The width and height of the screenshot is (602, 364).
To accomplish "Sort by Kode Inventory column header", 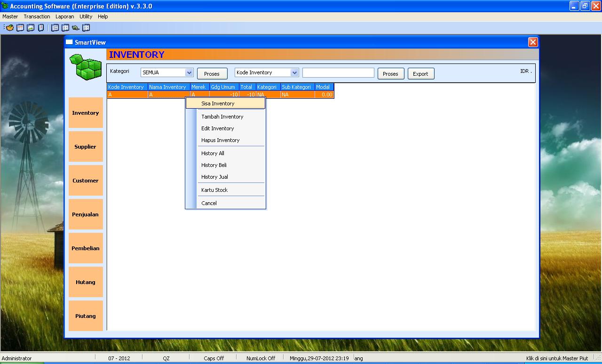I will click(127, 87).
